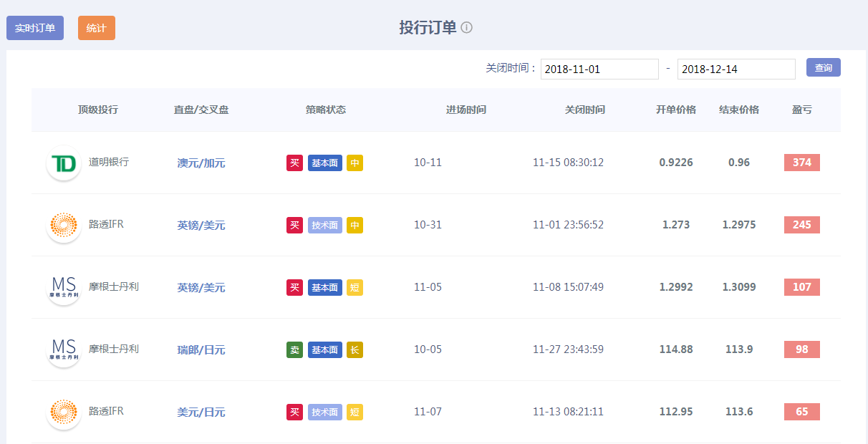This screenshot has height=444, width=868.
Task: Click 进场时间 column header
Action: 466,110
